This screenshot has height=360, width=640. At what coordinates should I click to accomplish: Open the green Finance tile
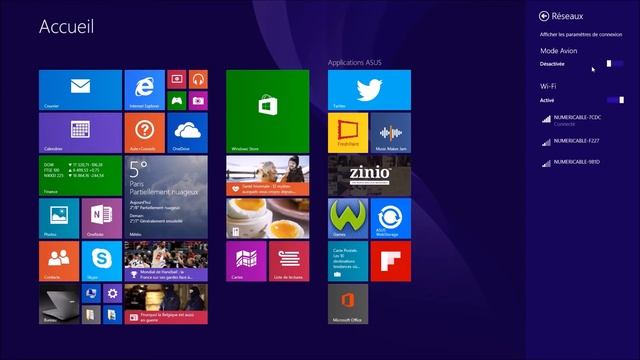click(80, 176)
